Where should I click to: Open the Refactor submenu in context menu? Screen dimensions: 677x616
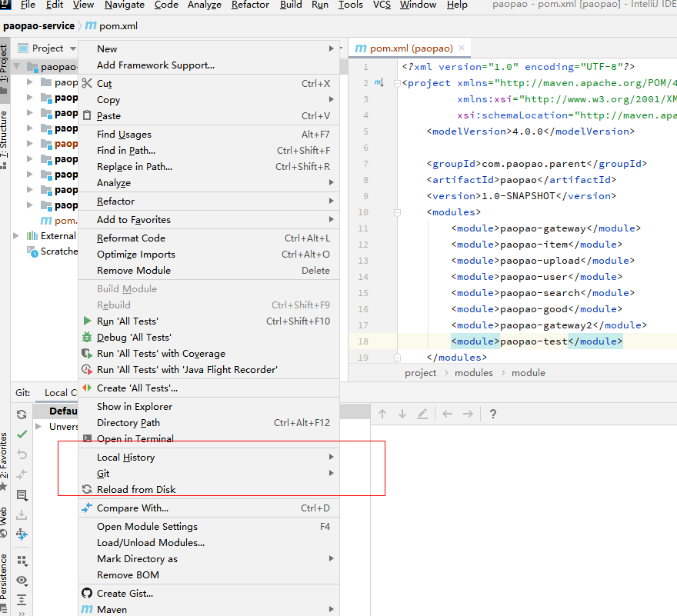coord(209,201)
